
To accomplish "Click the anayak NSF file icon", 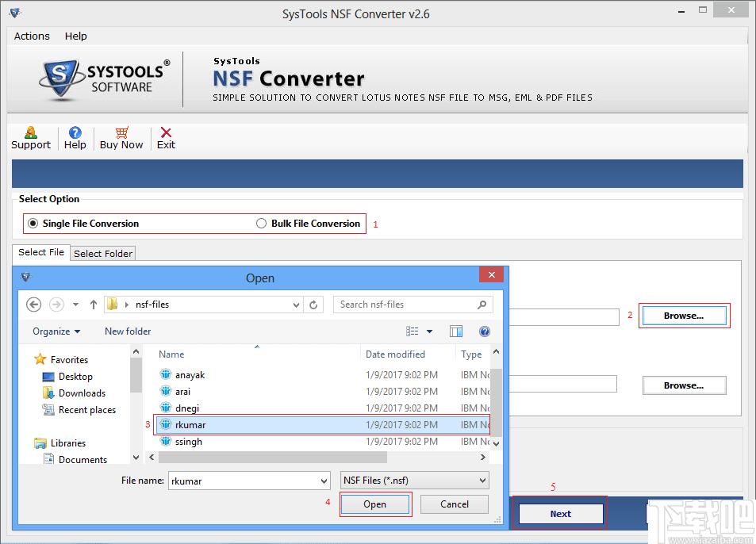I will tap(165, 374).
